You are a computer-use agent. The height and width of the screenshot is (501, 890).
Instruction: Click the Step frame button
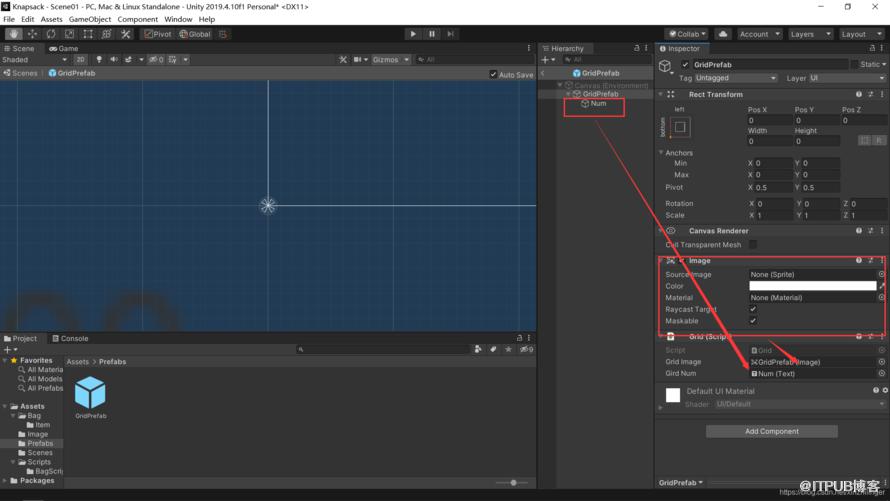[450, 34]
